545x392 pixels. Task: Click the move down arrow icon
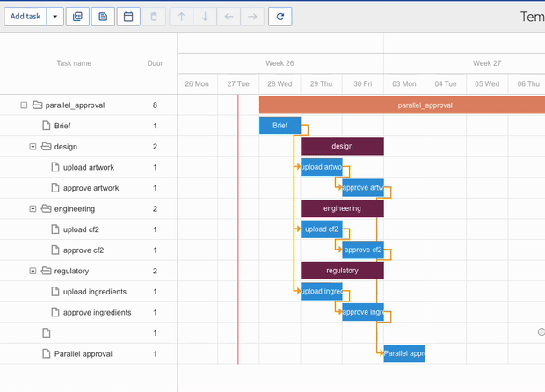[205, 17]
